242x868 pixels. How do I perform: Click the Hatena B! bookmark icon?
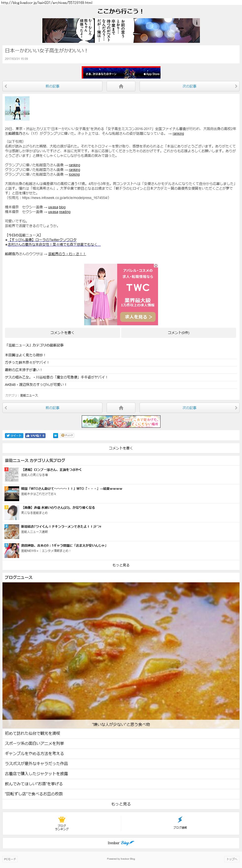pyautogui.click(x=55, y=435)
